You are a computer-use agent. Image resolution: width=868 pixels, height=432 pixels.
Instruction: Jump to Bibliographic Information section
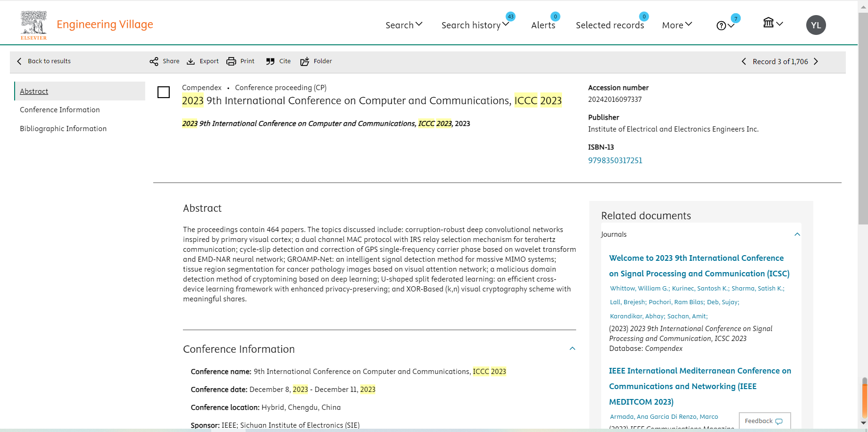(63, 129)
